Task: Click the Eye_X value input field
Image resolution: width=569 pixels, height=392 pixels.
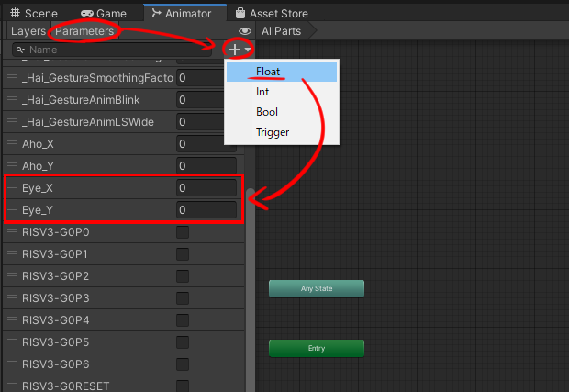Action: pyautogui.click(x=207, y=188)
